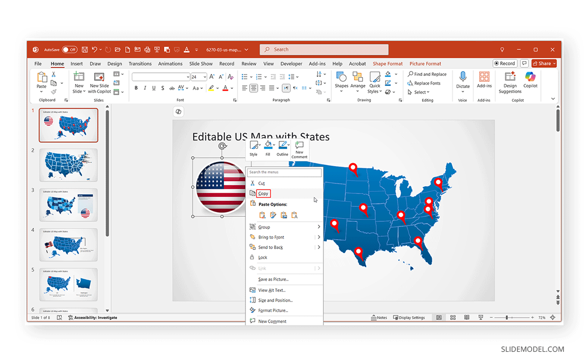This screenshot has height=364, width=588.
Task: Click the font color red swatch button
Action: [225, 88]
